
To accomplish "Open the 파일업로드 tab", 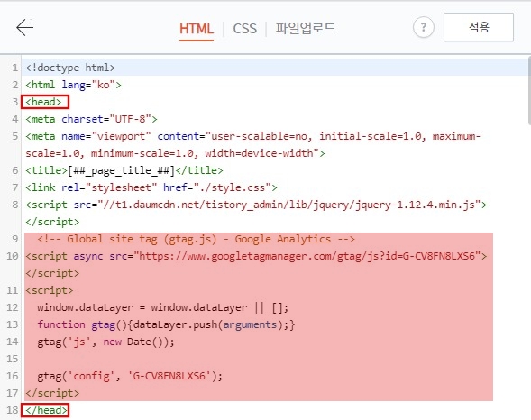I will (306, 28).
